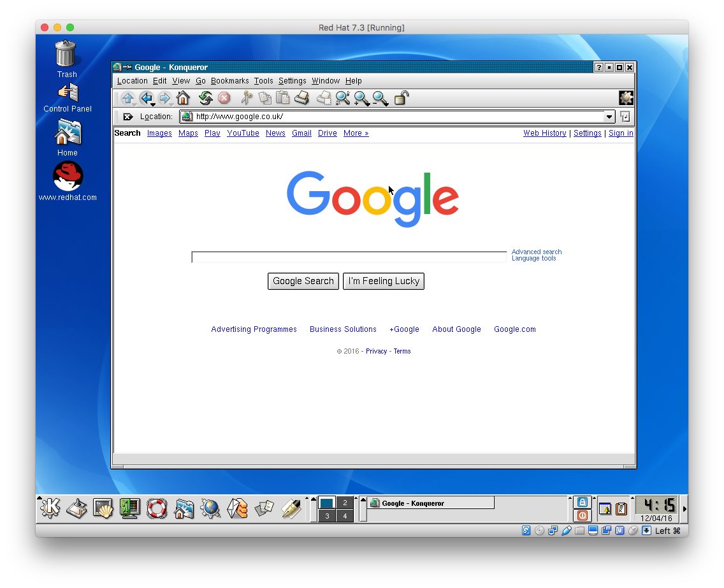The width and height of the screenshot is (724, 588).
Task: Open the KDE Control Center panel icon
Action: point(130,508)
